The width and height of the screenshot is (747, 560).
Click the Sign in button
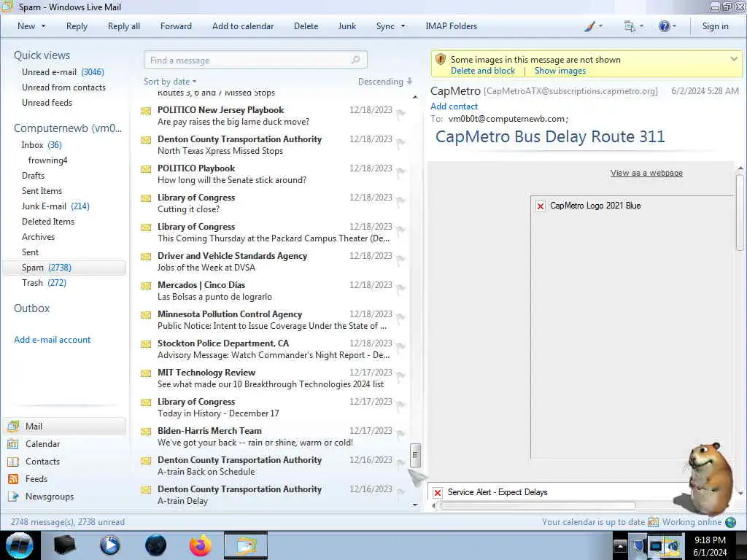pos(715,26)
